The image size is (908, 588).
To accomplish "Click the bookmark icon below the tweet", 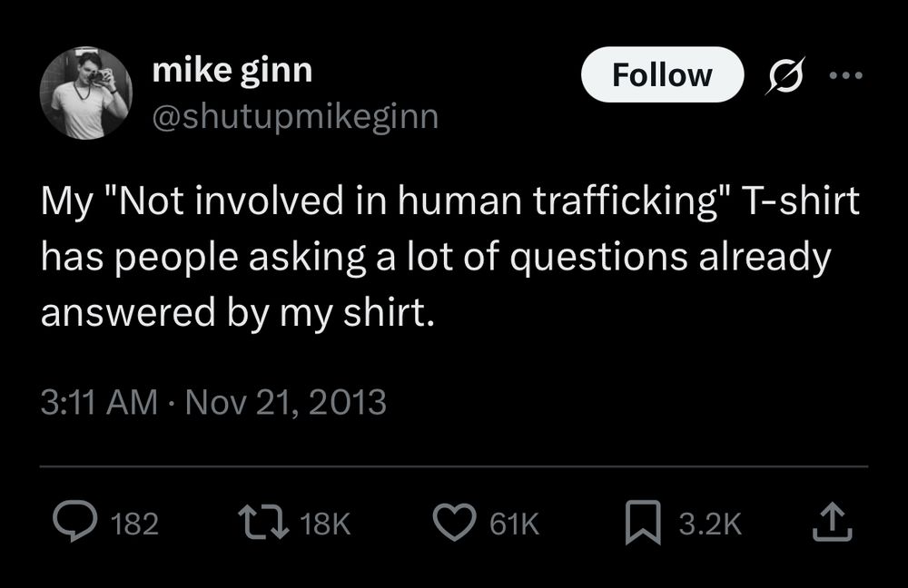I will click(641, 521).
